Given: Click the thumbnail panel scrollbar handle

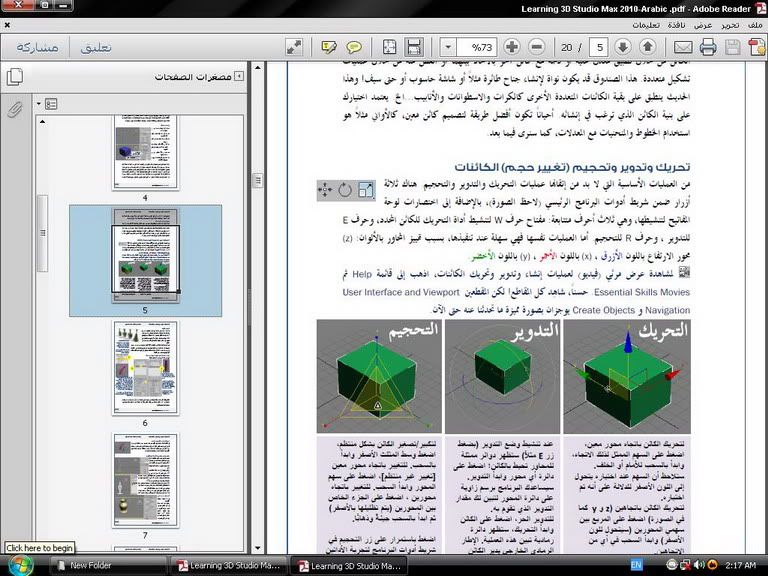Looking at the screenshot, I should click(x=43, y=233).
